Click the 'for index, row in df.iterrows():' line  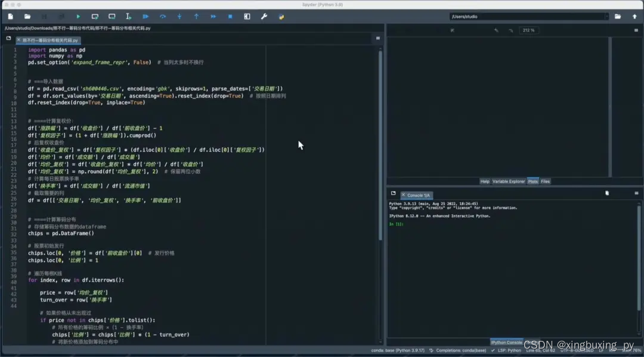coord(76,280)
